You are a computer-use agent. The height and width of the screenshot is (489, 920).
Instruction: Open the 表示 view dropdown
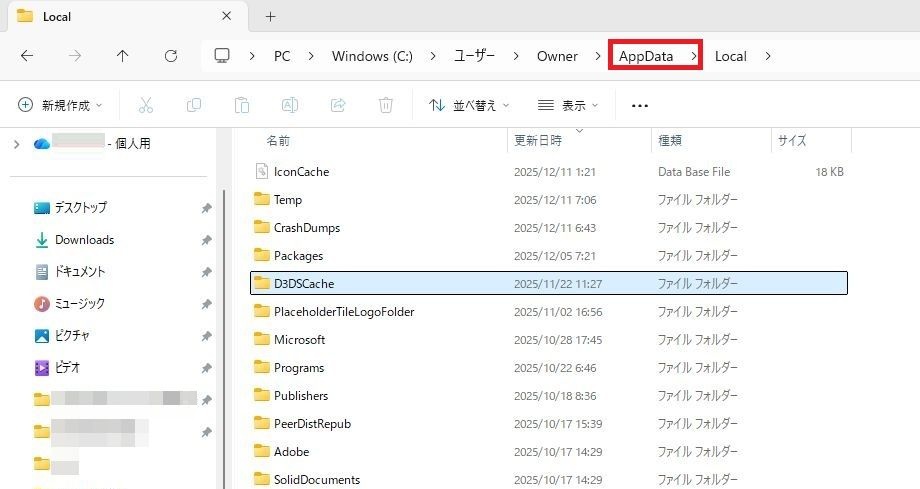point(568,105)
